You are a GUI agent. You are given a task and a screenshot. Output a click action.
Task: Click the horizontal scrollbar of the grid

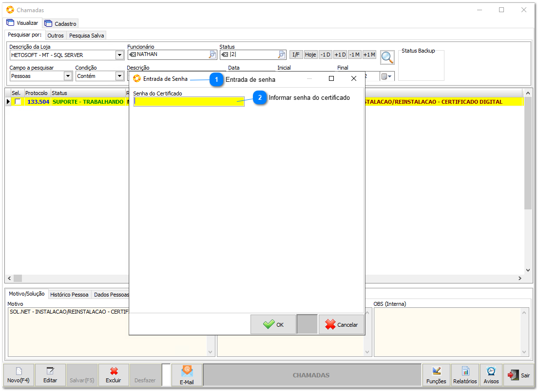pos(263,278)
